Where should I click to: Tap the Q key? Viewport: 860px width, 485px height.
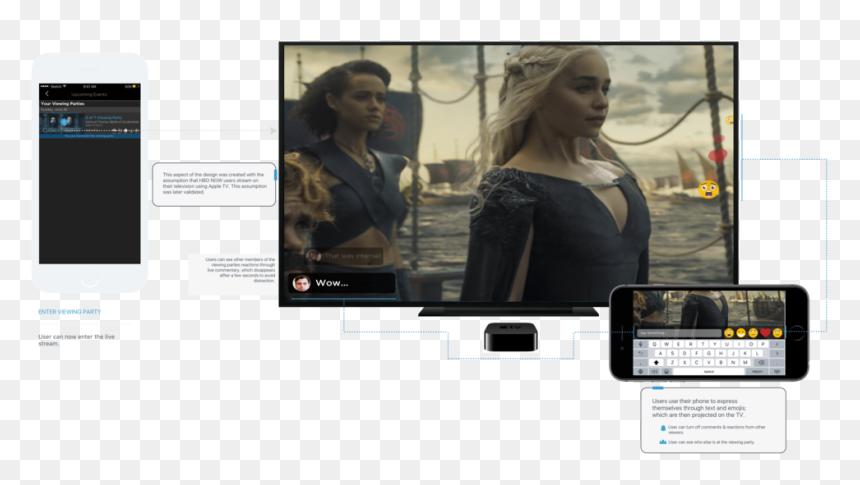tap(654, 344)
